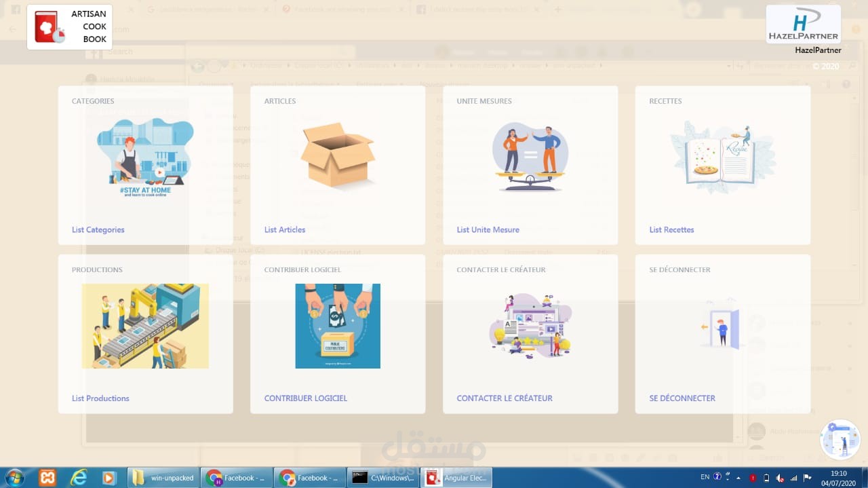Viewport: 868px width, 488px height.
Task: Click the Contacter le Créateur illustration
Action: click(x=530, y=326)
